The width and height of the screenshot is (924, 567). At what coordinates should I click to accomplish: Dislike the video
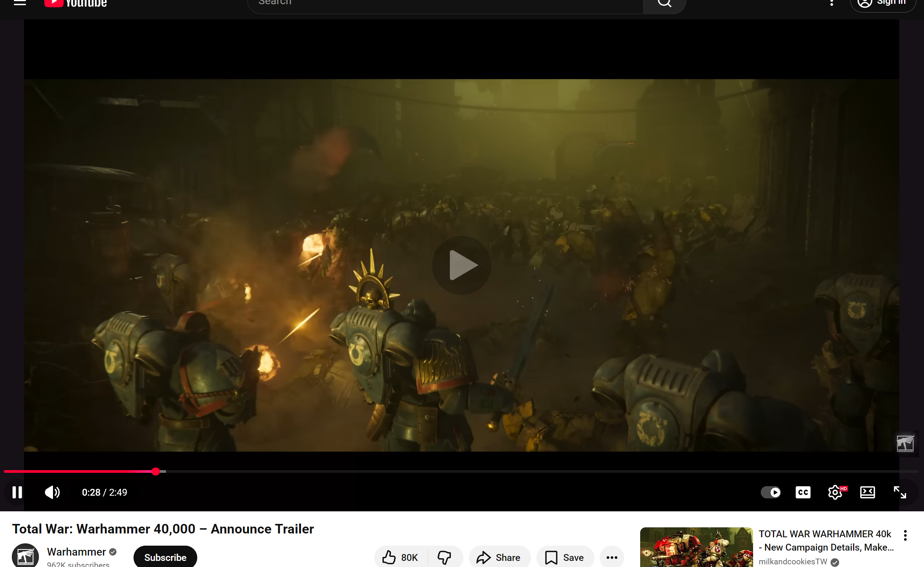point(444,557)
